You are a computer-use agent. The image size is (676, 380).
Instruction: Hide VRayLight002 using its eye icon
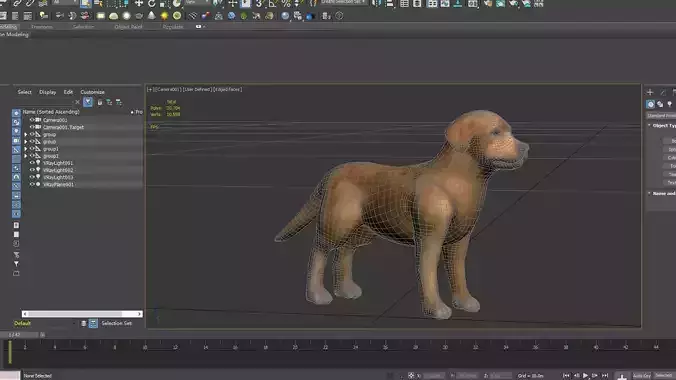pos(32,170)
